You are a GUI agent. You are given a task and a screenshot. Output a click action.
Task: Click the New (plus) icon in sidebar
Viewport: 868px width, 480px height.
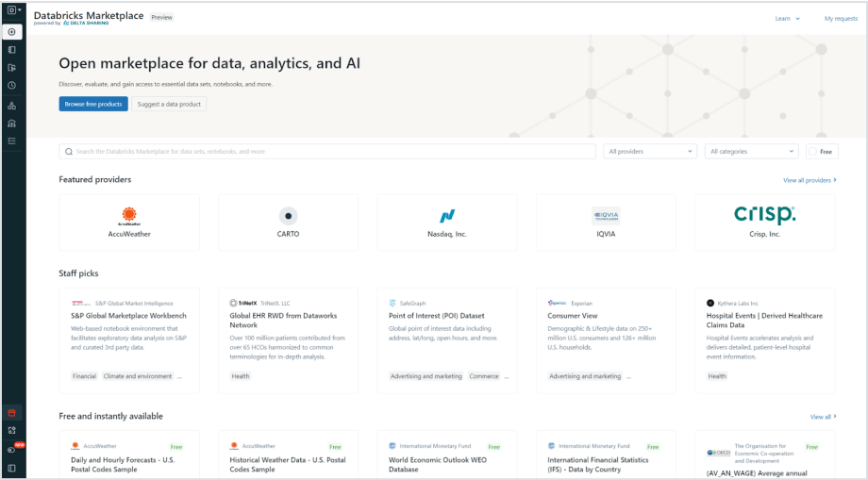12,31
